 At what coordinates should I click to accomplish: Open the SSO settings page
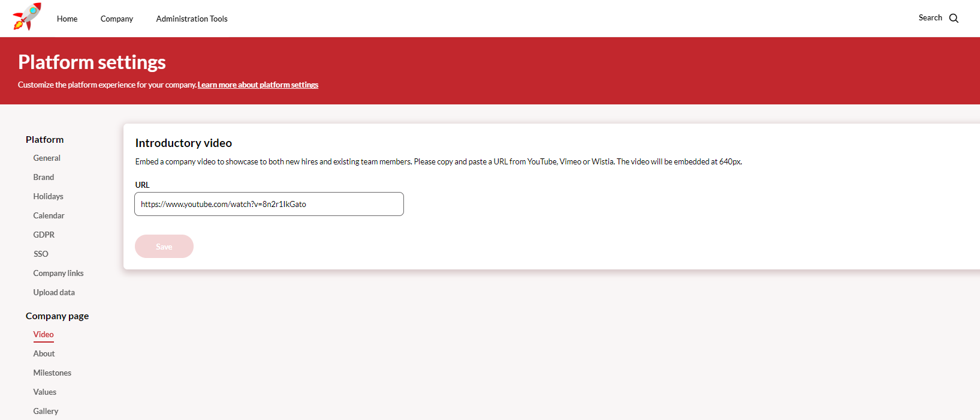point(41,254)
